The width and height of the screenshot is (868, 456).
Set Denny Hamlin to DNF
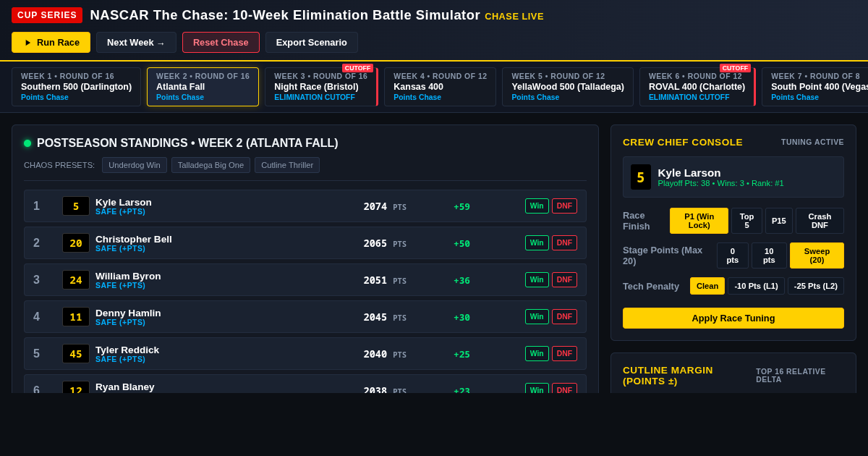[x=564, y=317]
